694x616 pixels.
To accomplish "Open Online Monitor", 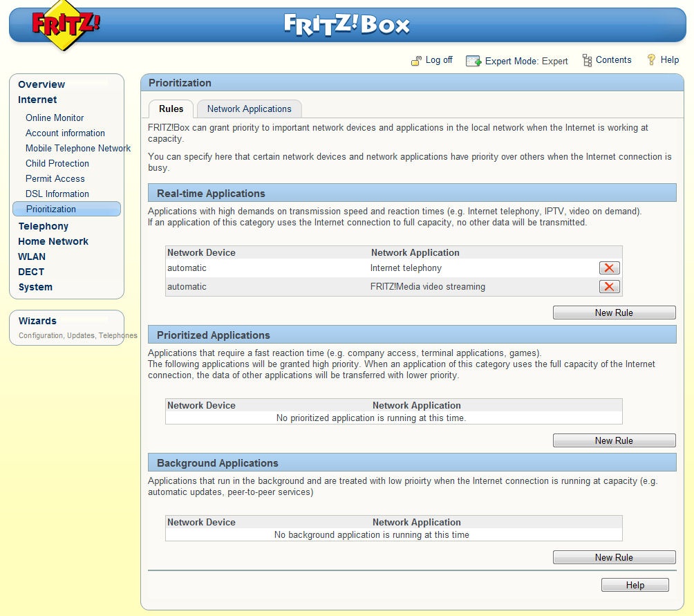I will (55, 118).
